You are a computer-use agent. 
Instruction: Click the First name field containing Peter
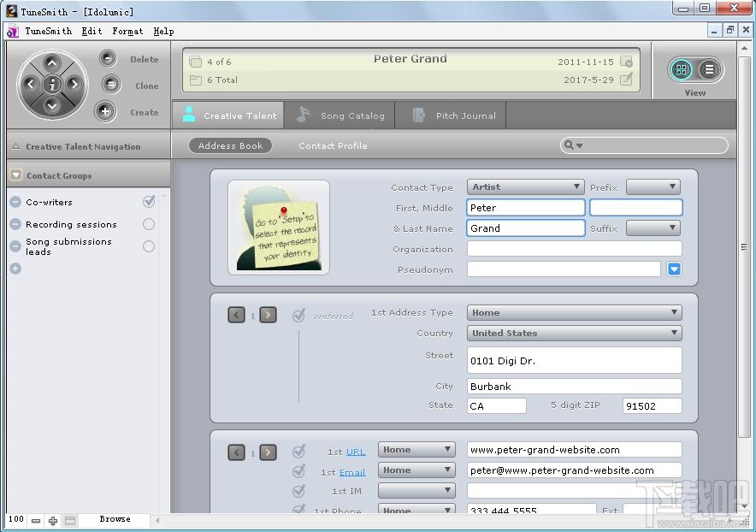526,207
